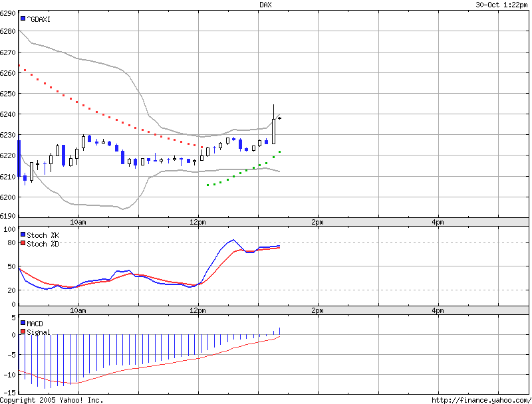Click the Stoch %D legend label
The height and width of the screenshot is (404, 532).
point(43,244)
